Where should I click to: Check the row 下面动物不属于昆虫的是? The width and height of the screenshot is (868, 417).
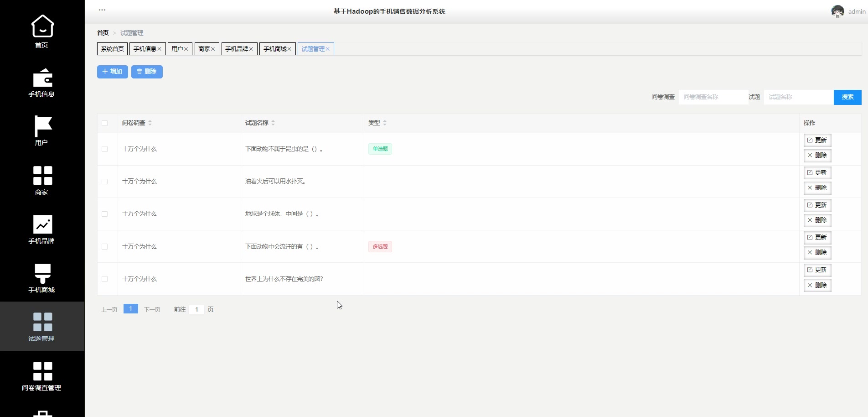(x=104, y=149)
